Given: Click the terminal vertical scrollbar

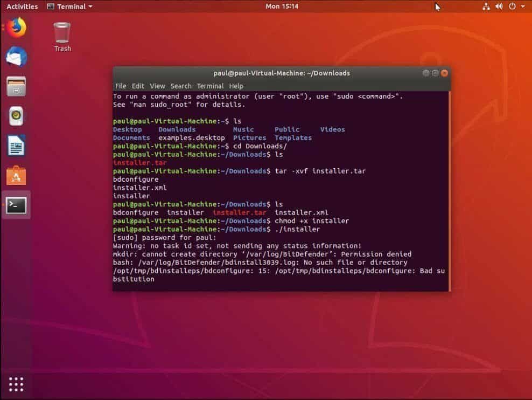Looking at the screenshot, I should pyautogui.click(x=450, y=191).
